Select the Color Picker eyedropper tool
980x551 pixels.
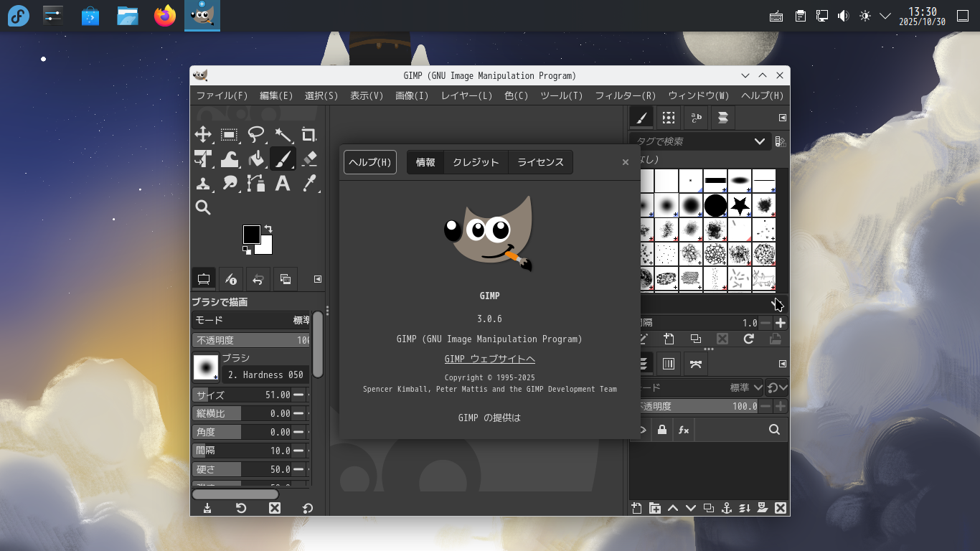(x=309, y=183)
